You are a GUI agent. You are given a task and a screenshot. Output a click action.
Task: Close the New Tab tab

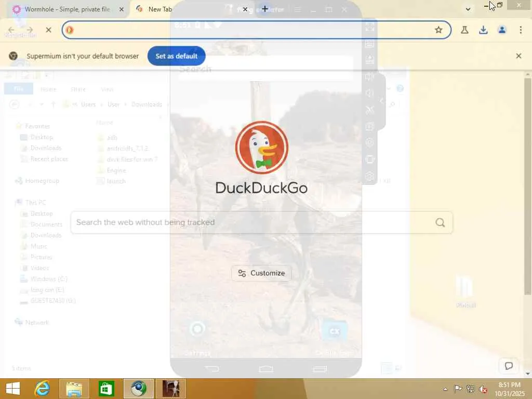coord(245,9)
